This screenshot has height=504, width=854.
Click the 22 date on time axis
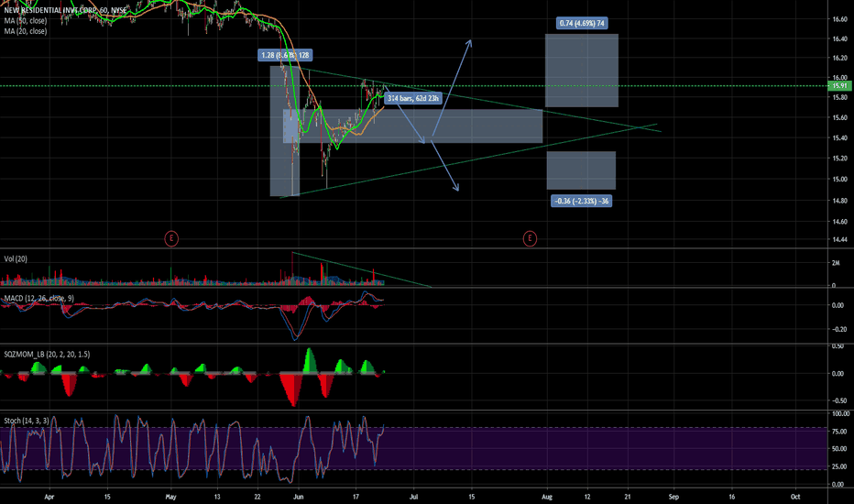(x=257, y=497)
